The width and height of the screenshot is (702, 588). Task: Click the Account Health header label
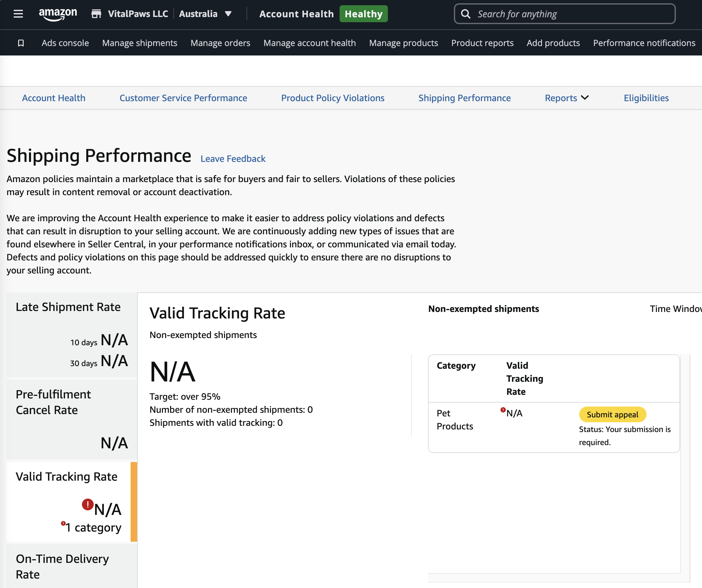coord(296,14)
